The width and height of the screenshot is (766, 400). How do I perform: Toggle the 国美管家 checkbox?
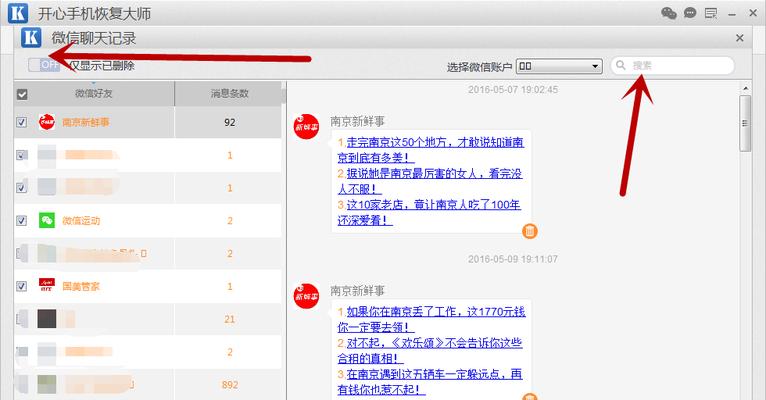21,286
